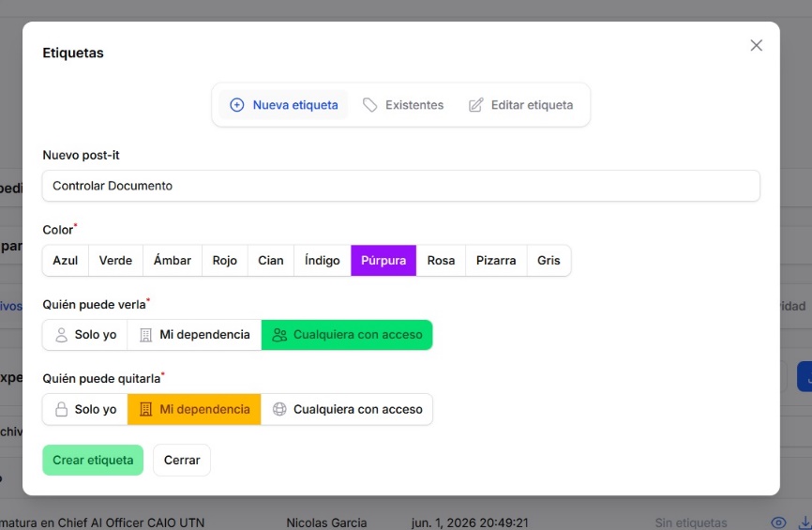Click the Nicolas Garcia cell in background table
The image size is (812, 530).
click(x=326, y=522)
